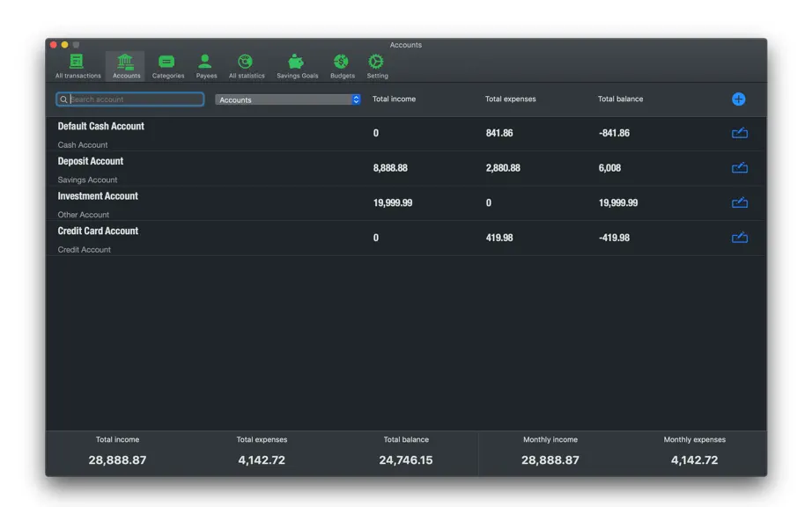The image size is (812, 507).
Task: Click the search magnifier icon
Action: tap(63, 99)
